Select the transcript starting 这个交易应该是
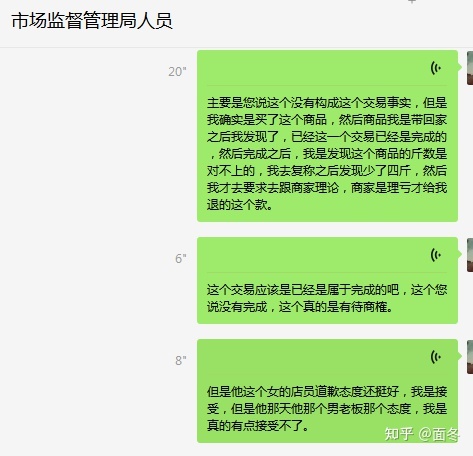Image resolution: width=473 pixels, height=456 pixels. click(x=327, y=298)
